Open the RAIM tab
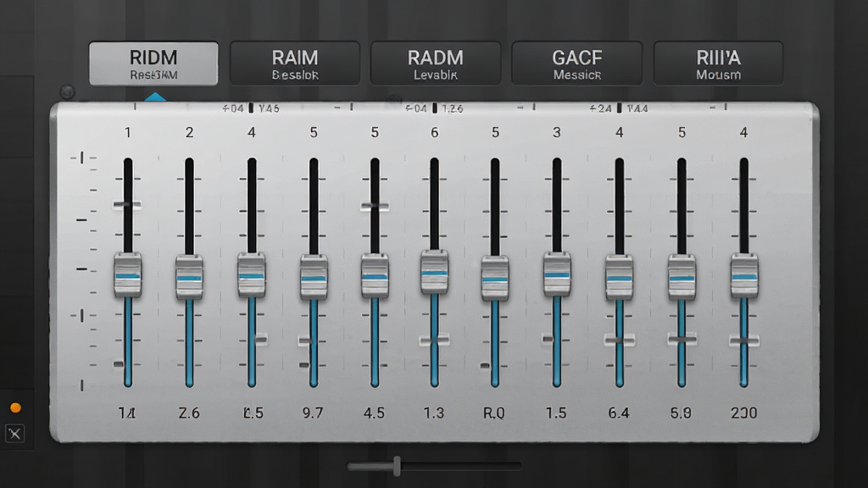 click(x=295, y=64)
